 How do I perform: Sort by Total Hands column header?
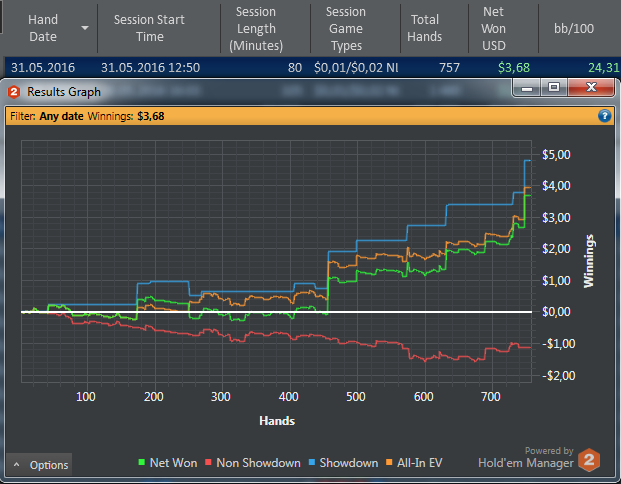click(425, 28)
